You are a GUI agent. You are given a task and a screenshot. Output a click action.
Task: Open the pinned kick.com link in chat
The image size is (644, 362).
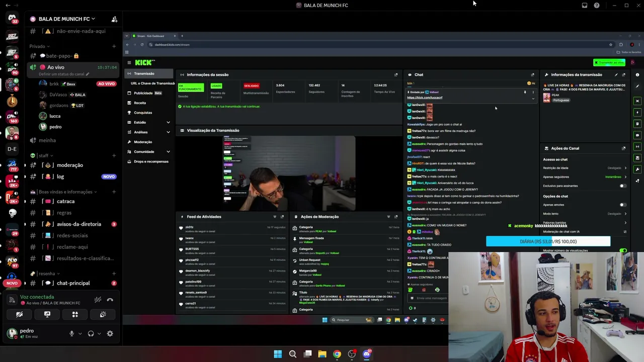(425, 98)
